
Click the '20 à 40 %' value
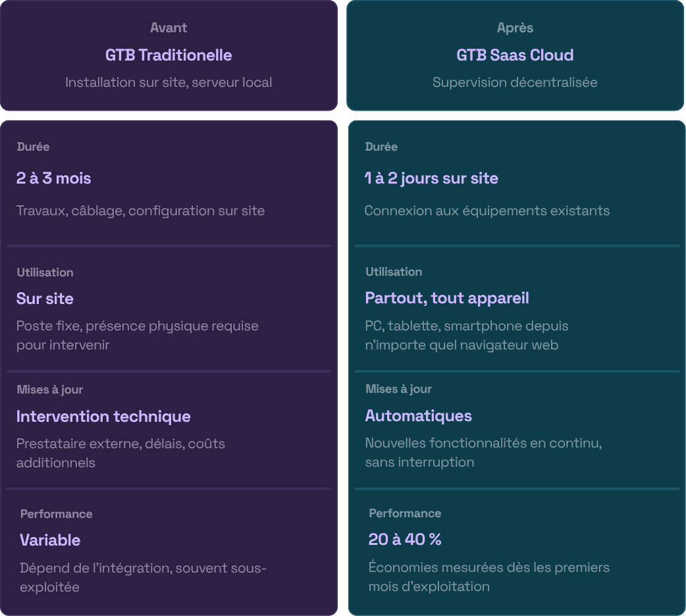click(x=405, y=540)
